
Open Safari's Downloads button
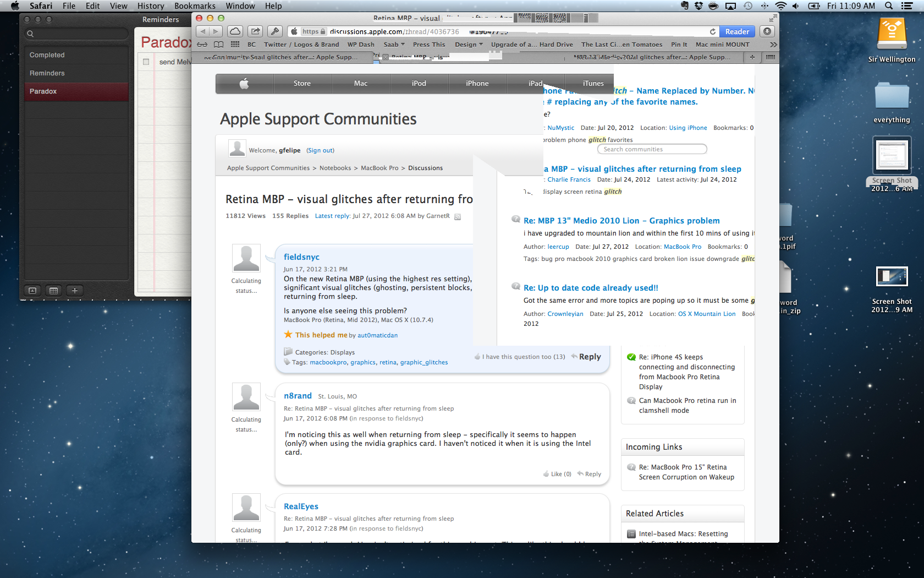pyautogui.click(x=768, y=31)
